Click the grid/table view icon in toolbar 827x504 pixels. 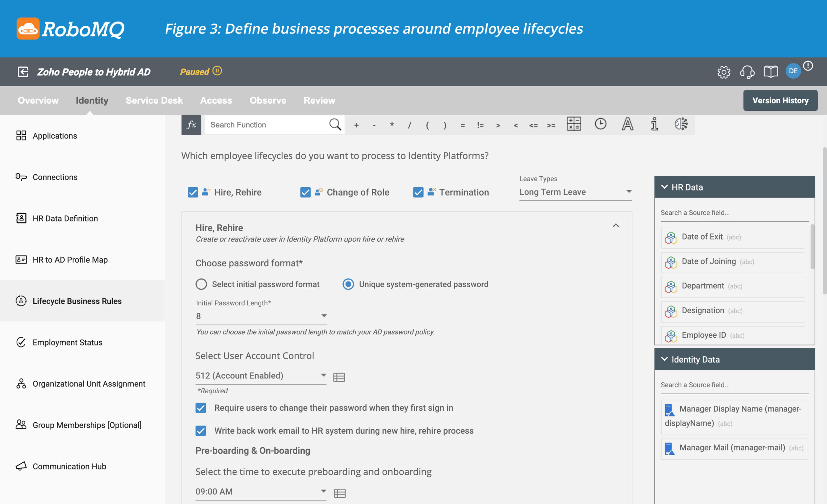pos(573,124)
